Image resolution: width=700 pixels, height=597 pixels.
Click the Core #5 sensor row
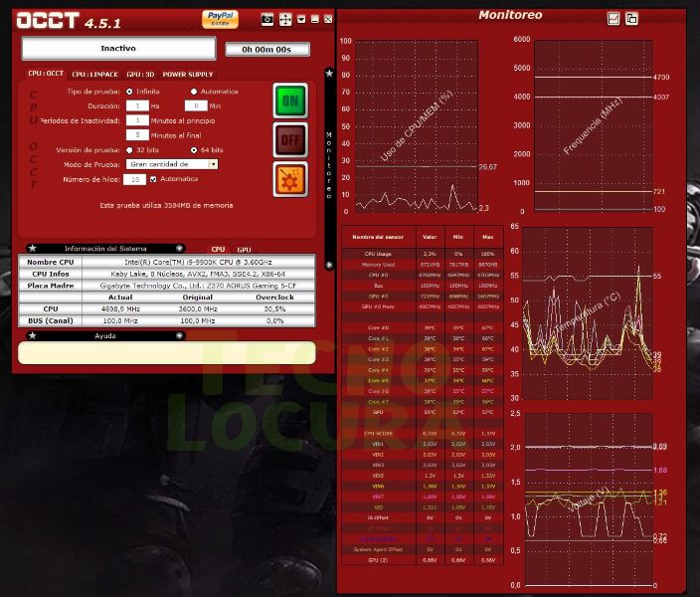(x=423, y=381)
